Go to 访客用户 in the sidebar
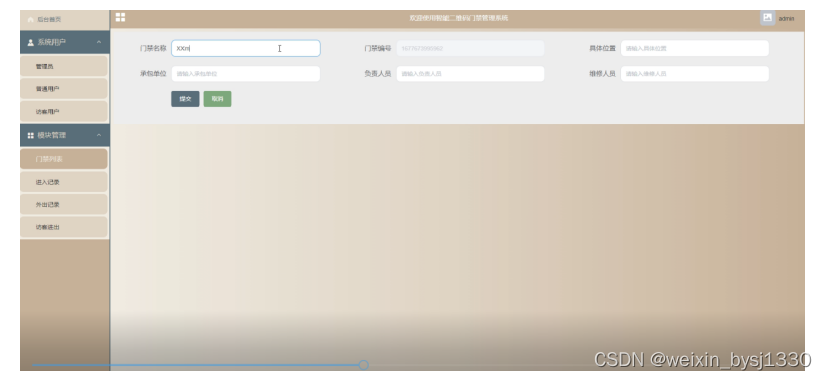The width and height of the screenshot is (827, 380). click(x=64, y=112)
